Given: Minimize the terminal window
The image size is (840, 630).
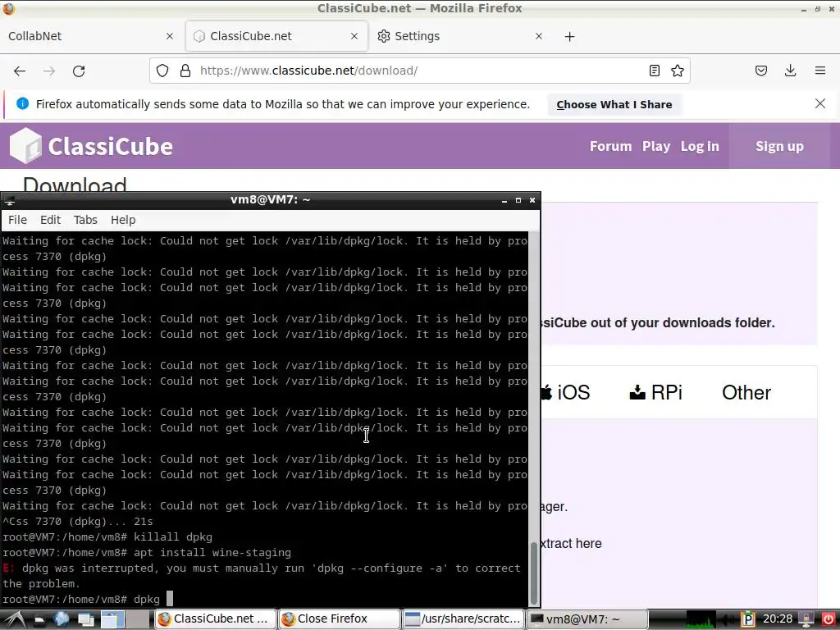Looking at the screenshot, I should pos(504,200).
